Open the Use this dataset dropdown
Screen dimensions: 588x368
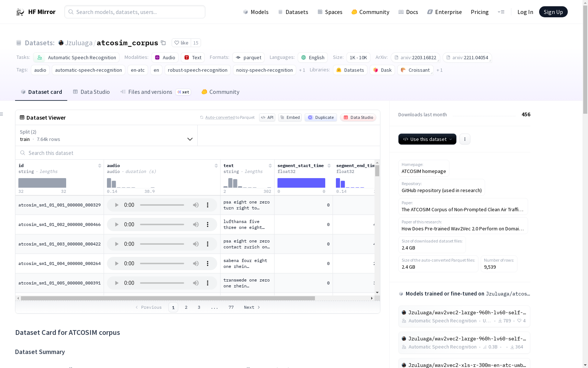[427, 139]
